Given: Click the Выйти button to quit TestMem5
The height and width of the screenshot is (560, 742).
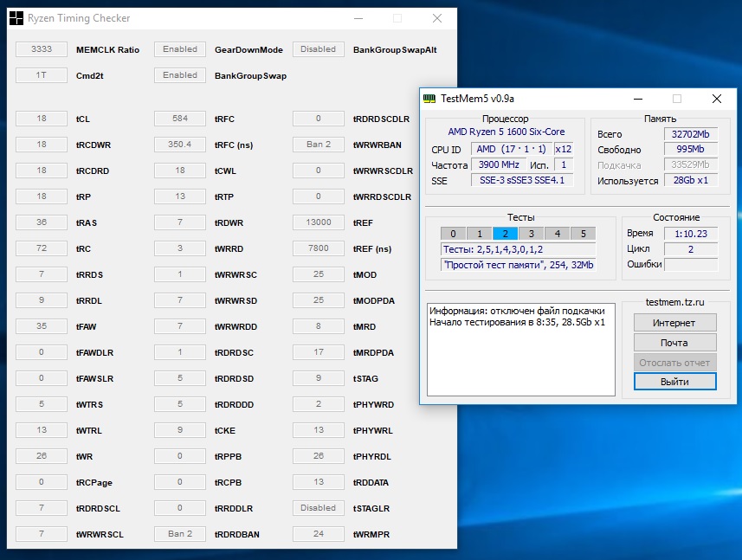Looking at the screenshot, I should [x=674, y=382].
